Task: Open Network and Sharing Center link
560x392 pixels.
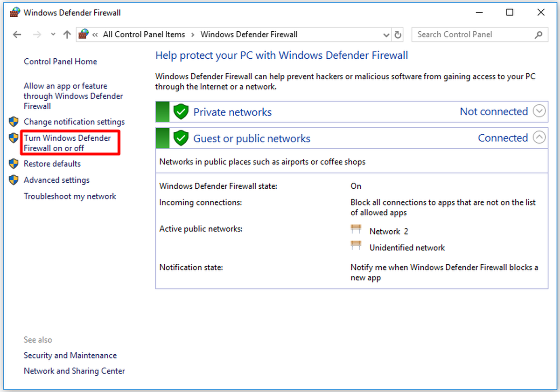Action: 75,371
